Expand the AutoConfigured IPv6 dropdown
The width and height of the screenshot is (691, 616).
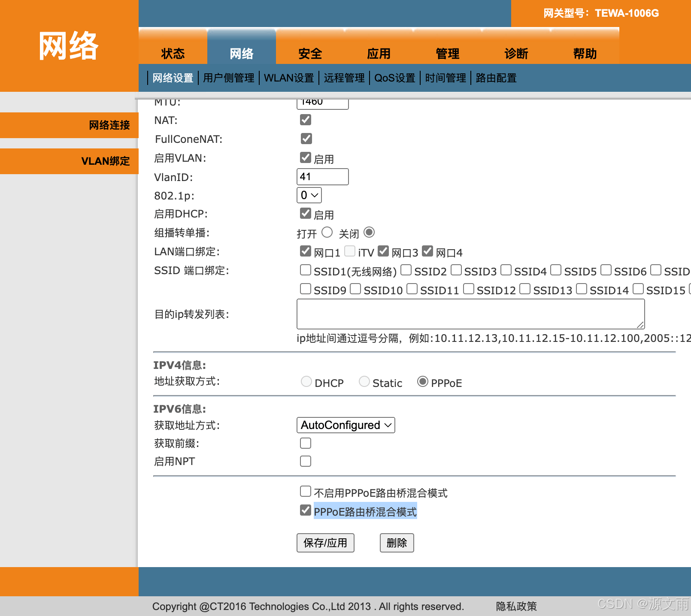click(345, 425)
